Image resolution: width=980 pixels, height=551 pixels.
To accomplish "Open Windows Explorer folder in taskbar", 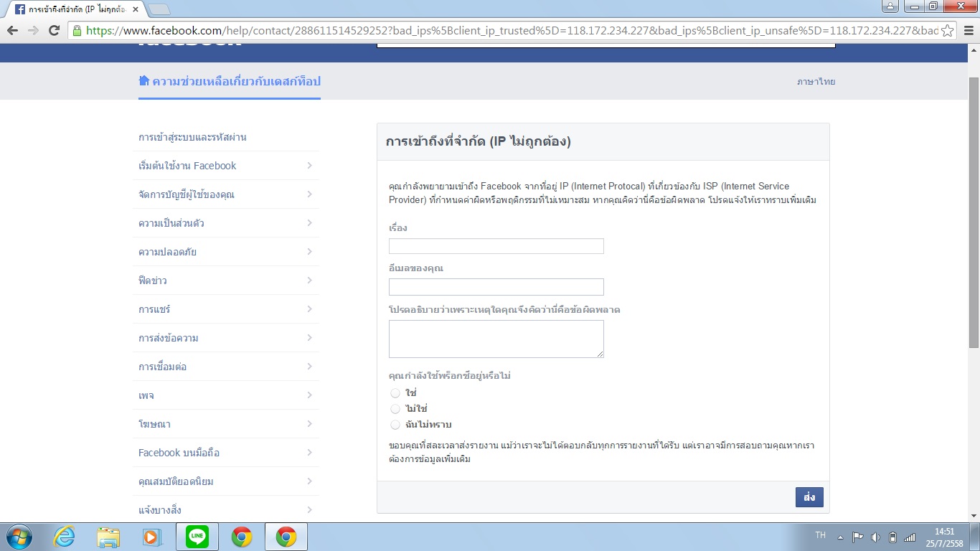I will pyautogui.click(x=108, y=537).
